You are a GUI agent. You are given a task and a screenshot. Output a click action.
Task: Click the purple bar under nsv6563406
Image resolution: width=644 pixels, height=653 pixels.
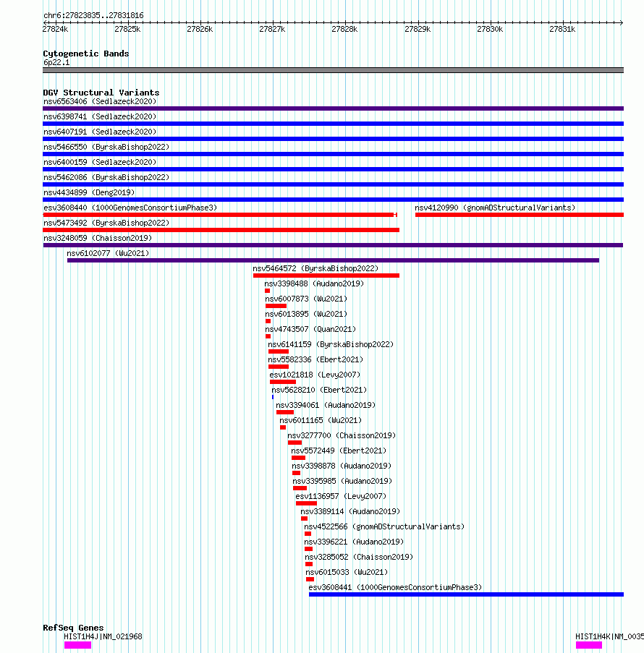pos(333,108)
